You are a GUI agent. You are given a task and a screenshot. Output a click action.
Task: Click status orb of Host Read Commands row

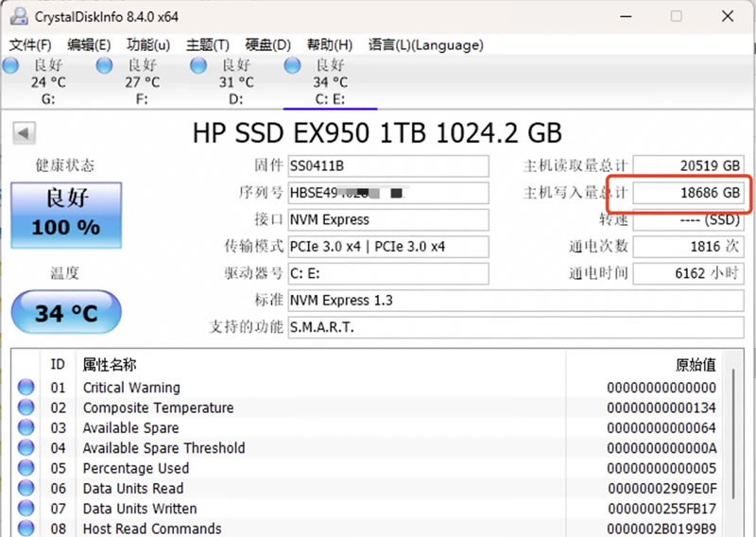[x=26, y=528]
